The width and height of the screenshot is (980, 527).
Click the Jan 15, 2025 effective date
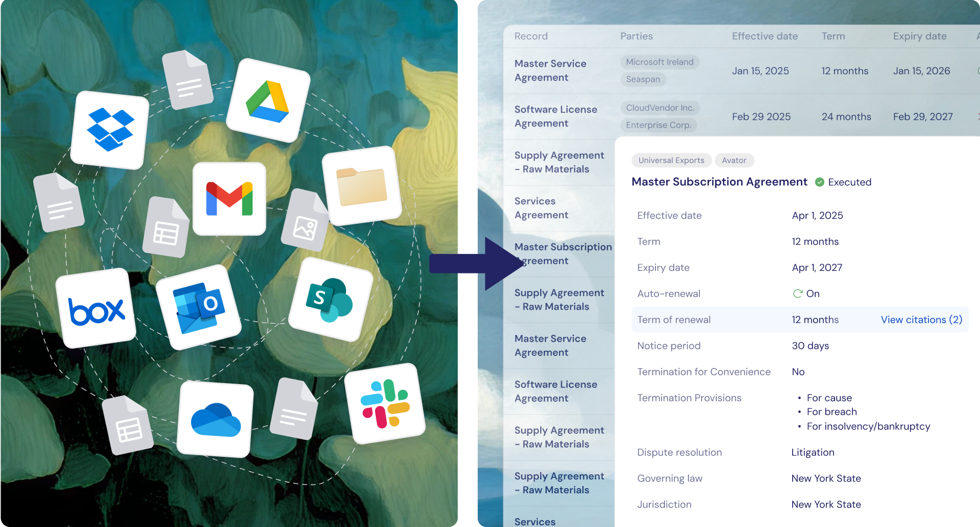click(x=760, y=71)
